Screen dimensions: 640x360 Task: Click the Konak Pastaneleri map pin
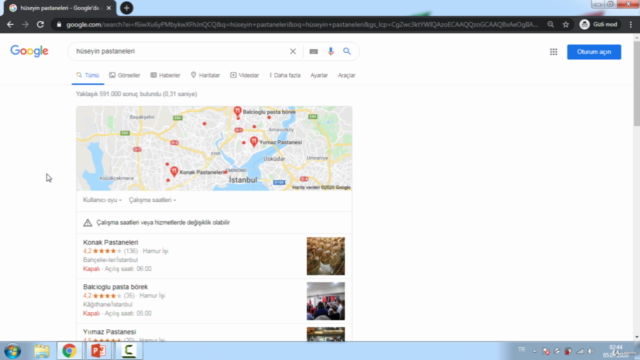174,171
